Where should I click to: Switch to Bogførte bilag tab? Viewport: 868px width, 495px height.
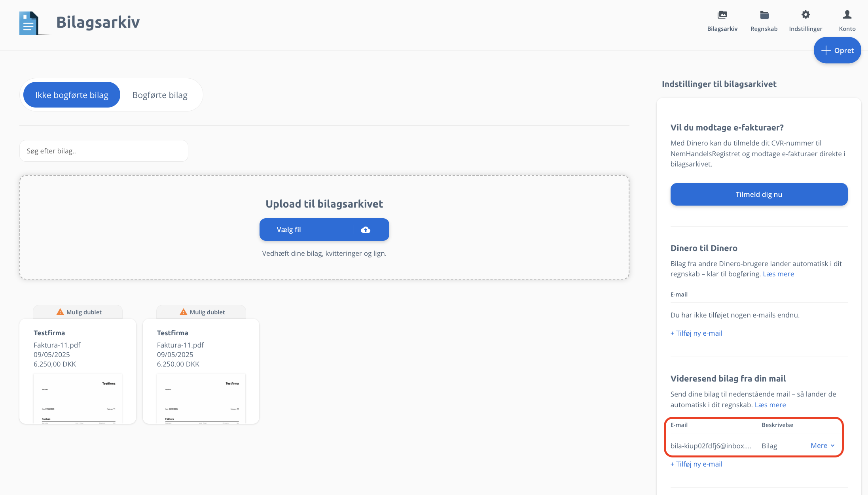click(x=160, y=95)
